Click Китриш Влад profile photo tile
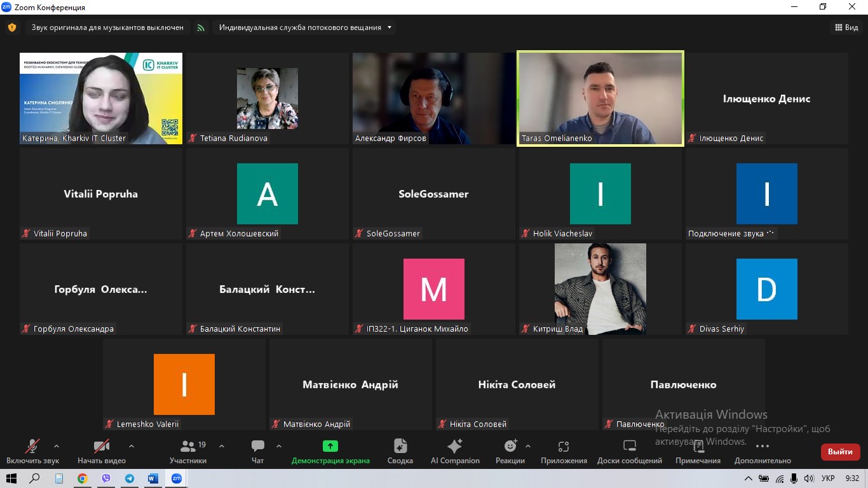This screenshot has width=868, height=488. 600,289
